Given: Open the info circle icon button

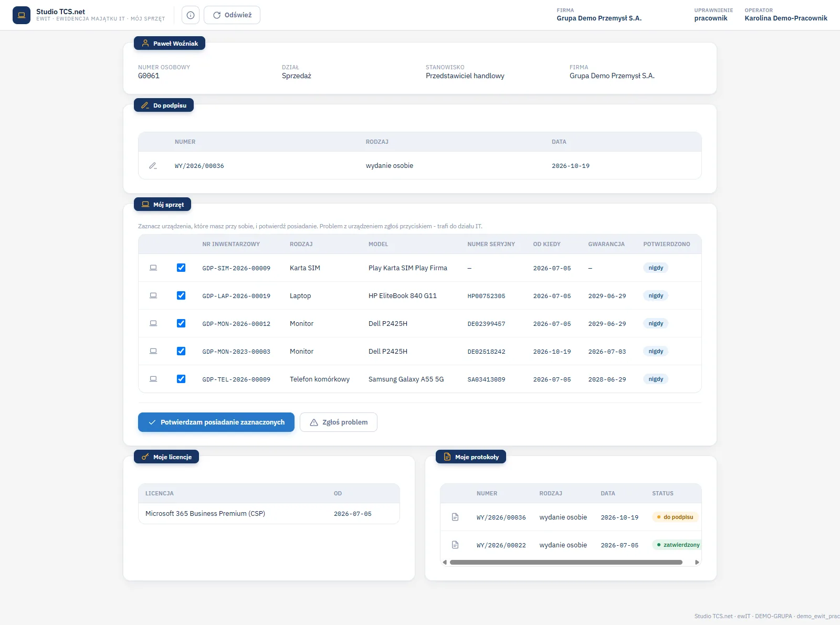Looking at the screenshot, I should click(191, 15).
